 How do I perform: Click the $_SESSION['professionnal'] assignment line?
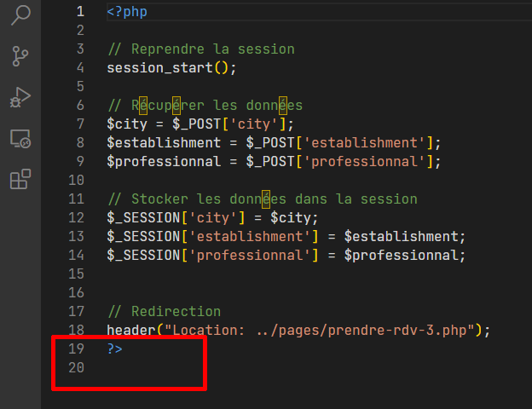pyautogui.click(x=286, y=255)
